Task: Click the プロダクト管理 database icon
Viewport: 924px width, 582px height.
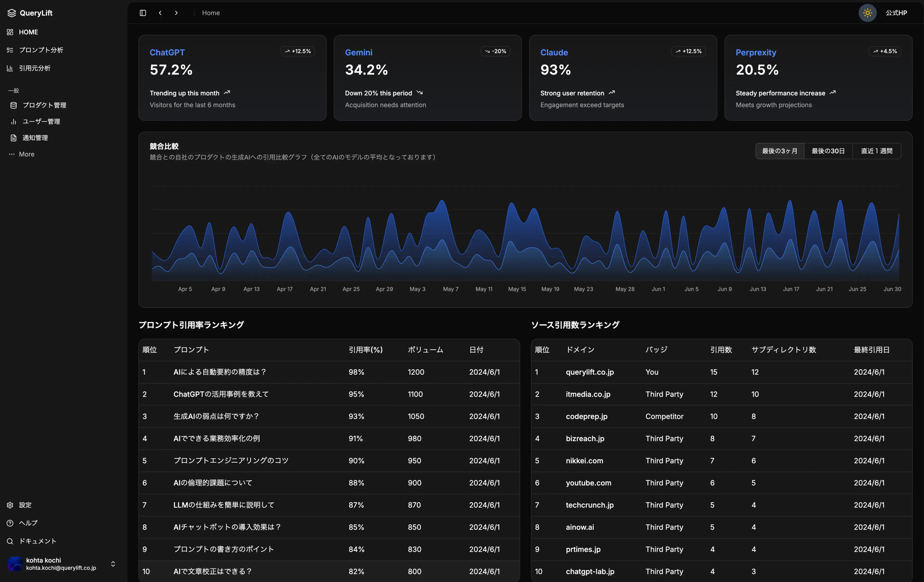Action: (x=13, y=105)
